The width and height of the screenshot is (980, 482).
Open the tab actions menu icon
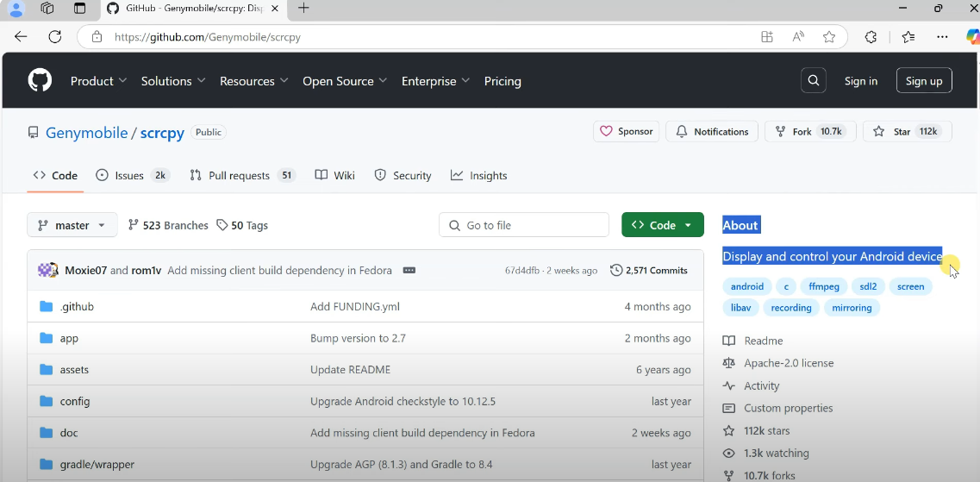(x=79, y=8)
